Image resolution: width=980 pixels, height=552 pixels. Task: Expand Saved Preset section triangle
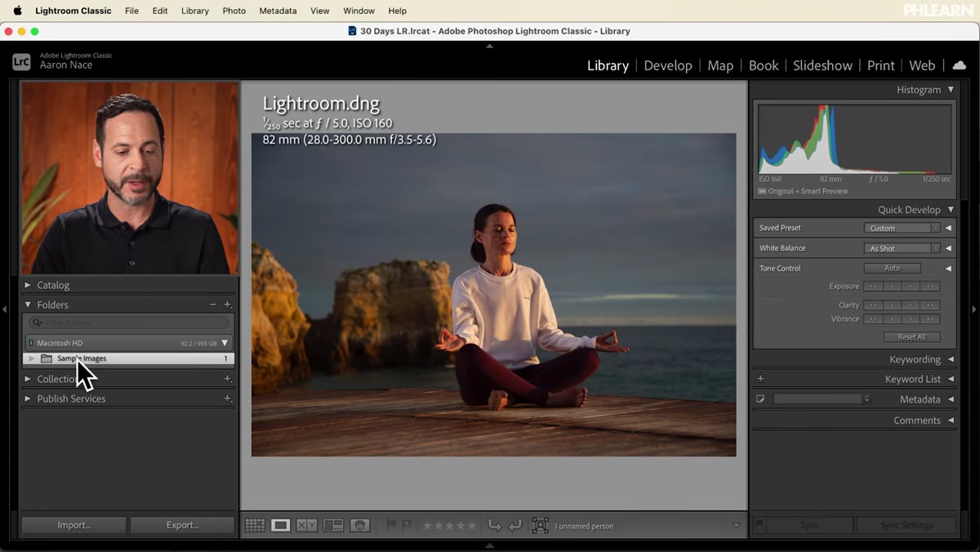click(948, 228)
